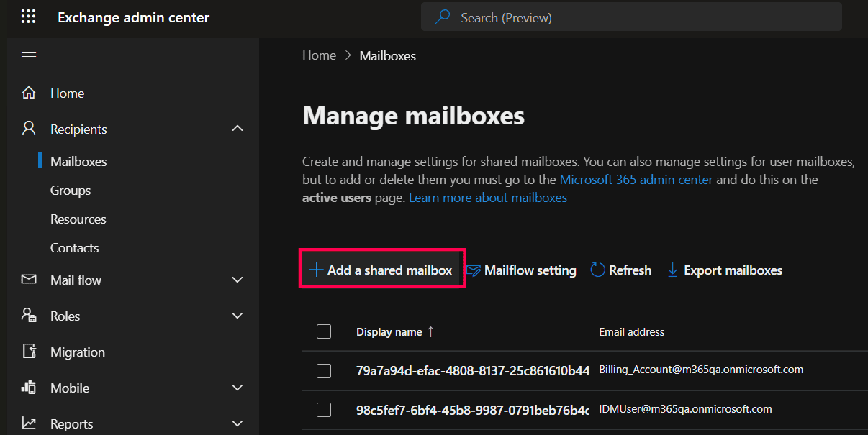The width and height of the screenshot is (868, 435).
Task: Collapse the navigation with the hamburger icon
Action: (28, 56)
